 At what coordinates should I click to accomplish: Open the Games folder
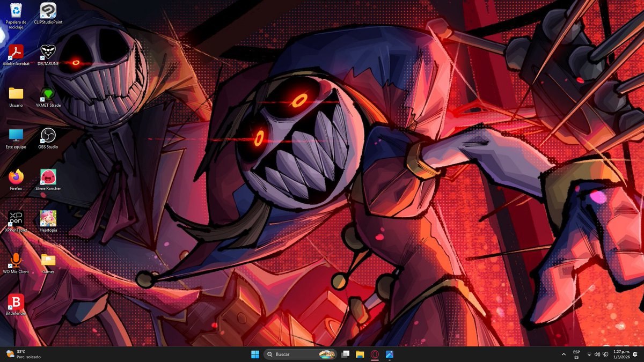click(48, 263)
